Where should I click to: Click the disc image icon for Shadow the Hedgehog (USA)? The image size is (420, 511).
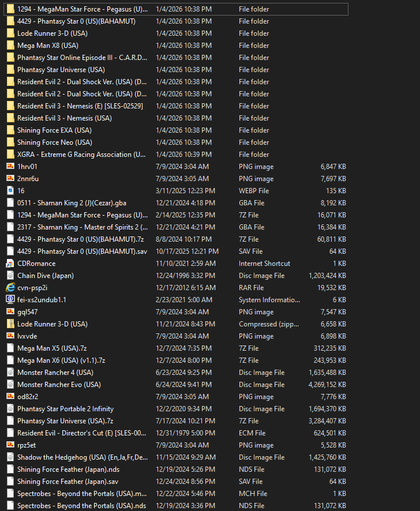point(10,457)
